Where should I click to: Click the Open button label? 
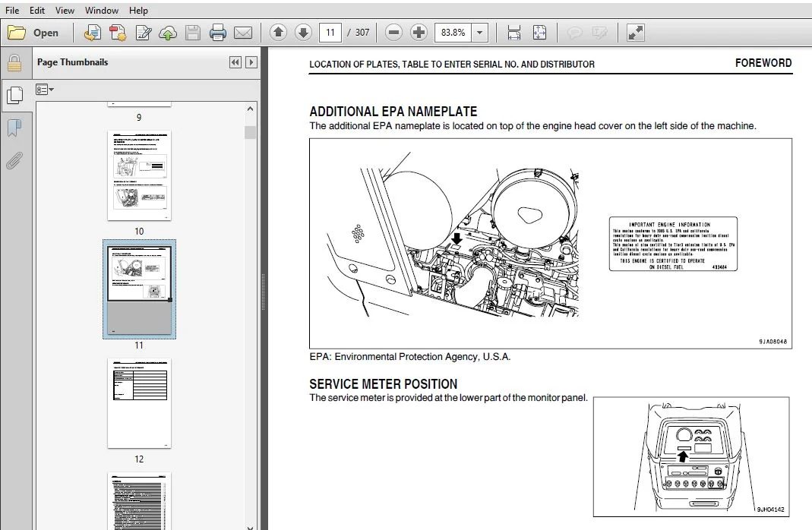(x=46, y=33)
